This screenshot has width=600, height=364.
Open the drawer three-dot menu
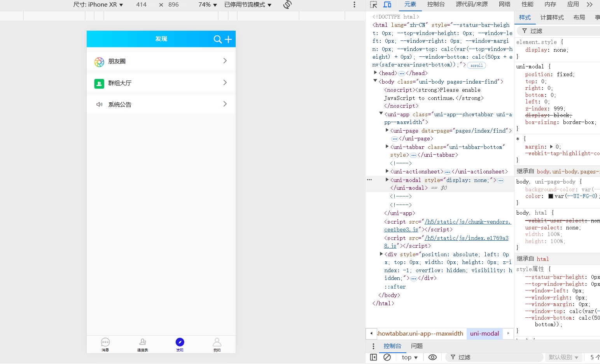[x=373, y=346]
